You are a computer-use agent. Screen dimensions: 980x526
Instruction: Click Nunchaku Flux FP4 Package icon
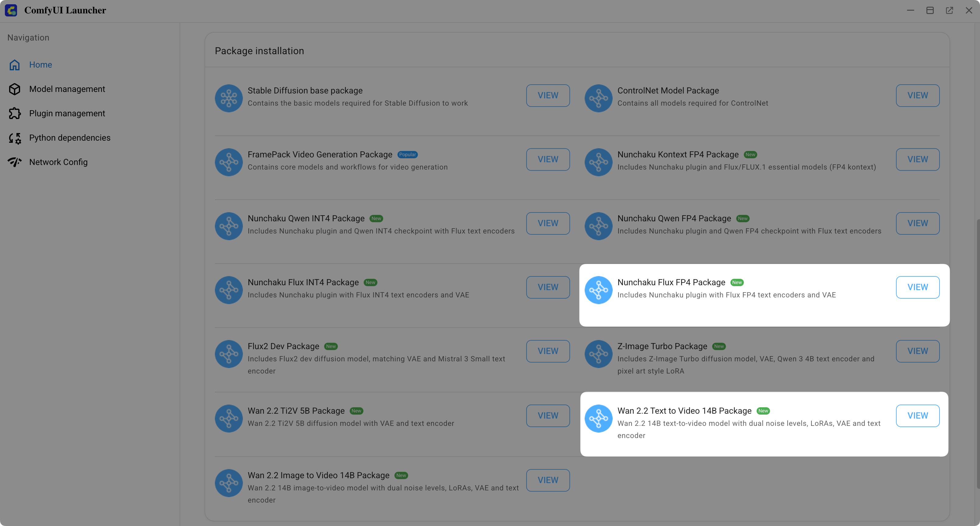coord(598,290)
